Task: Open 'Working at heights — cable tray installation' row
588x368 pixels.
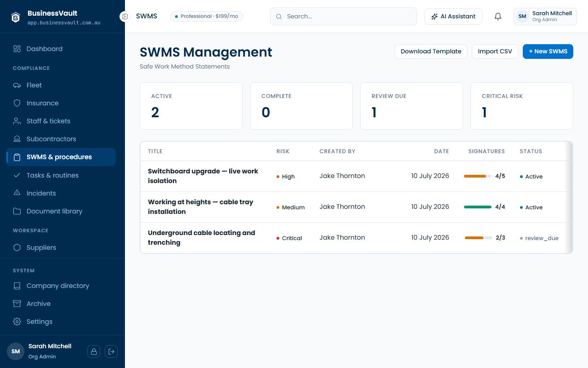Action: click(356, 207)
